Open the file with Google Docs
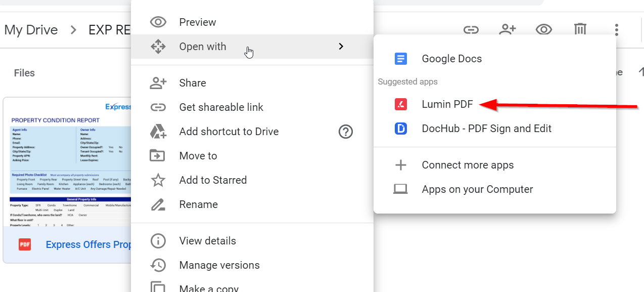This screenshot has height=292, width=644. (x=495, y=59)
